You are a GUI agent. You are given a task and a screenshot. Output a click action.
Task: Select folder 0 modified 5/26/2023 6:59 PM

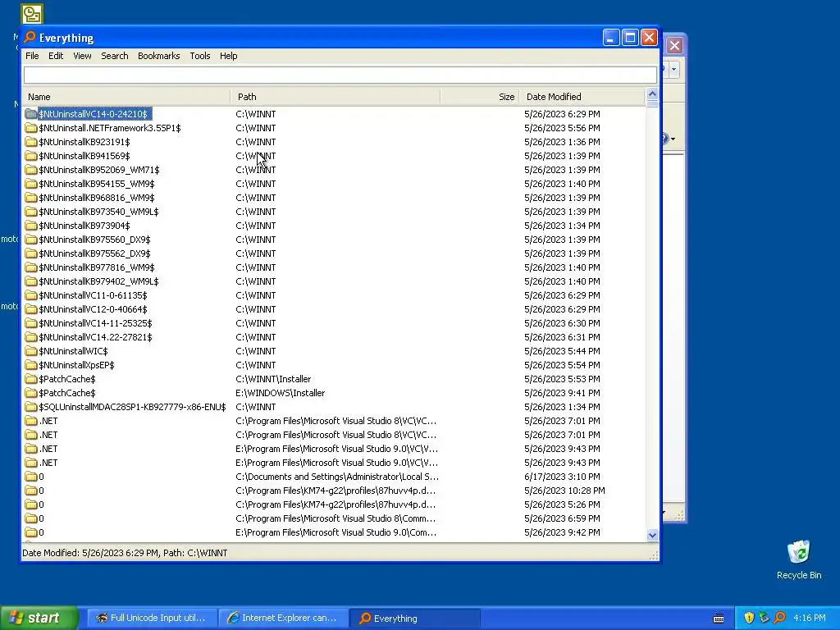click(41, 518)
